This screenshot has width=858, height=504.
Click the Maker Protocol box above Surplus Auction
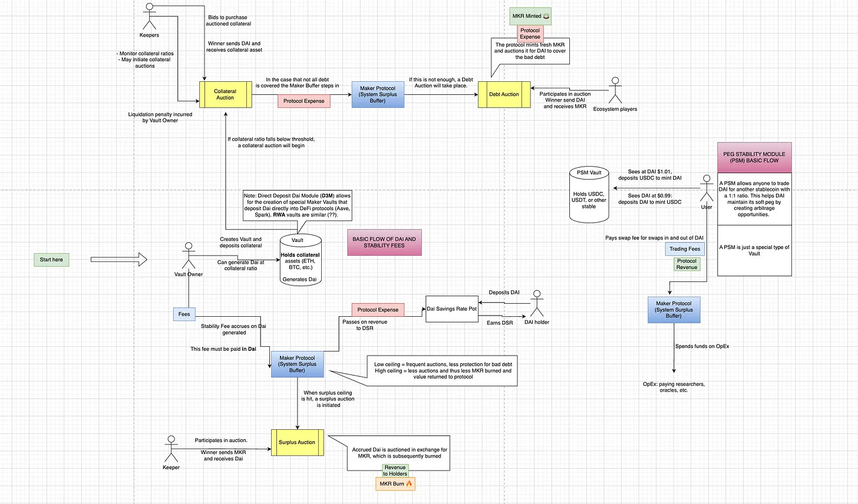(x=297, y=364)
